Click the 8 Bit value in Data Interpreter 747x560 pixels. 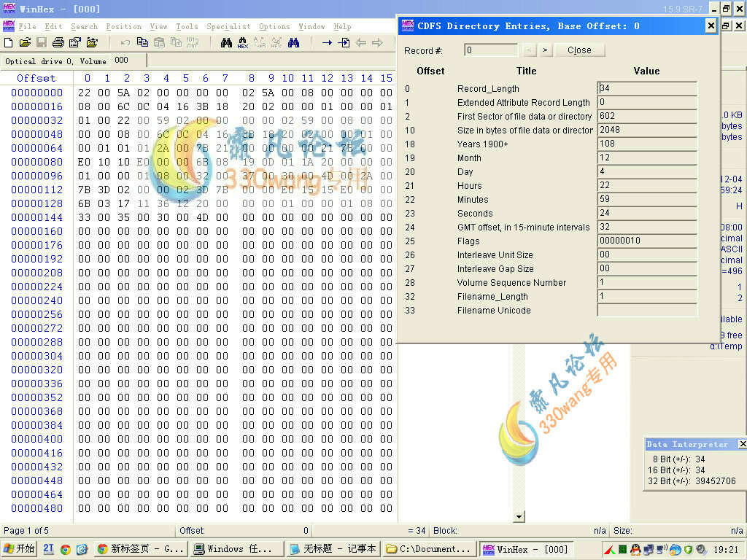[x=700, y=459]
